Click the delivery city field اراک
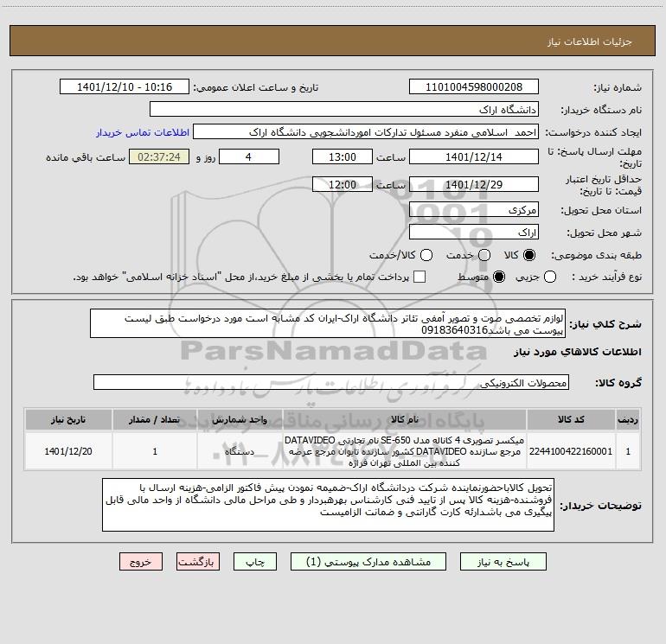 [474, 233]
